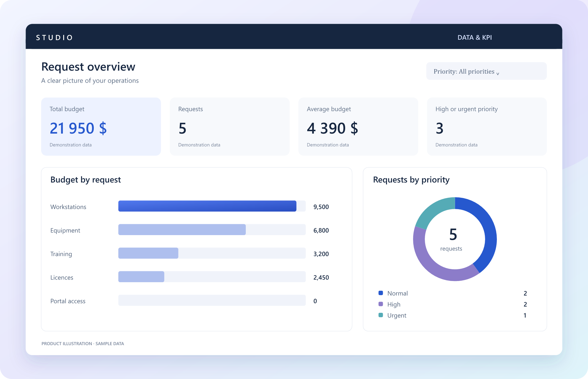Click the 9,500 Workstations value
588x379 pixels.
pyautogui.click(x=321, y=207)
